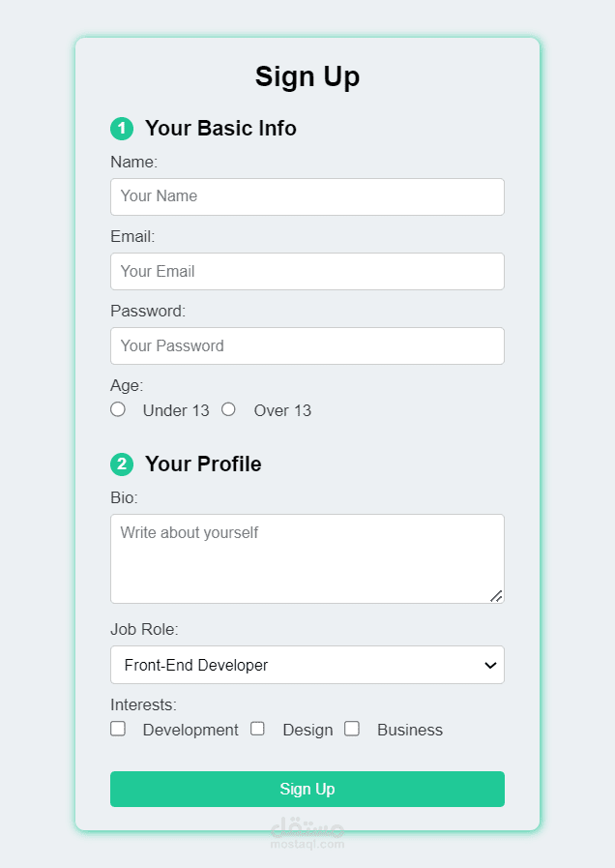
Task: Click inside the Your Email field
Action: point(307,271)
